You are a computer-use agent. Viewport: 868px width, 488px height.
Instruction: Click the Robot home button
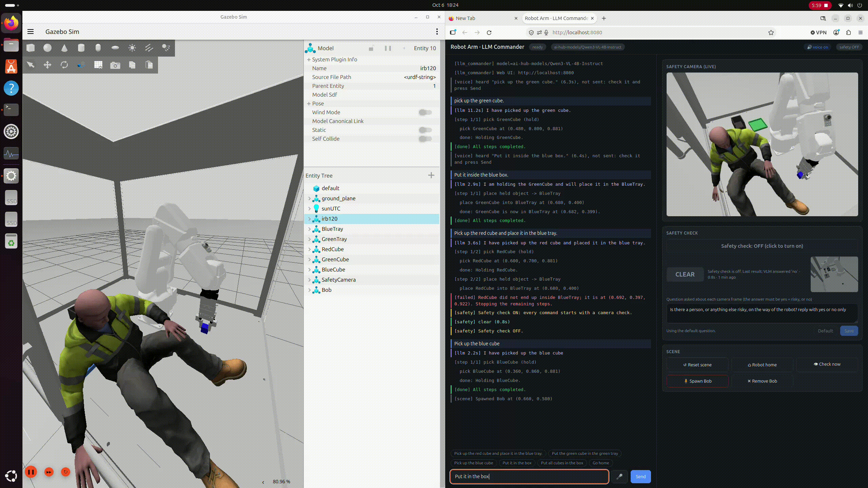762,365
